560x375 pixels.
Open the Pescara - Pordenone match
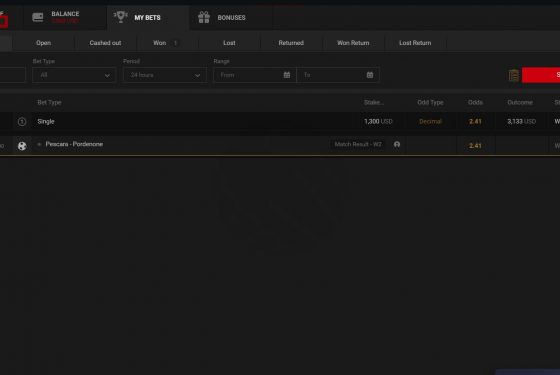[x=74, y=144]
